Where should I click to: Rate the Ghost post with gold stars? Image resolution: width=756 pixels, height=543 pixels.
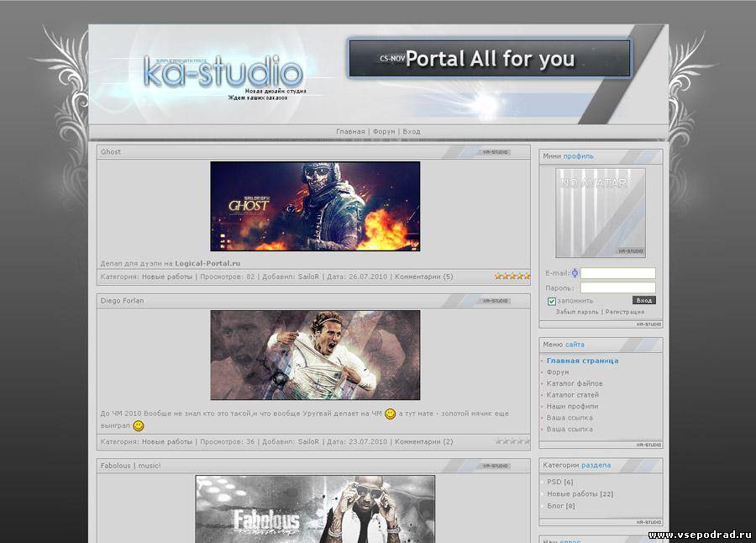click(512, 277)
